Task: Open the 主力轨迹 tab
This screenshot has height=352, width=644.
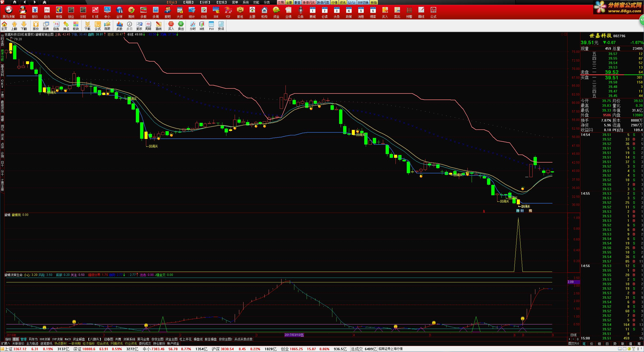Action: [32, 343]
